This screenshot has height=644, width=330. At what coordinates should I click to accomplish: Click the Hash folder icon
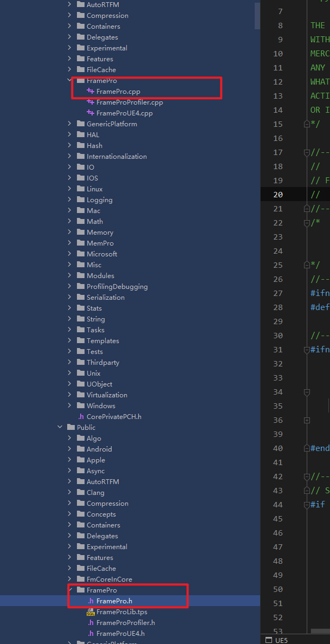point(80,145)
